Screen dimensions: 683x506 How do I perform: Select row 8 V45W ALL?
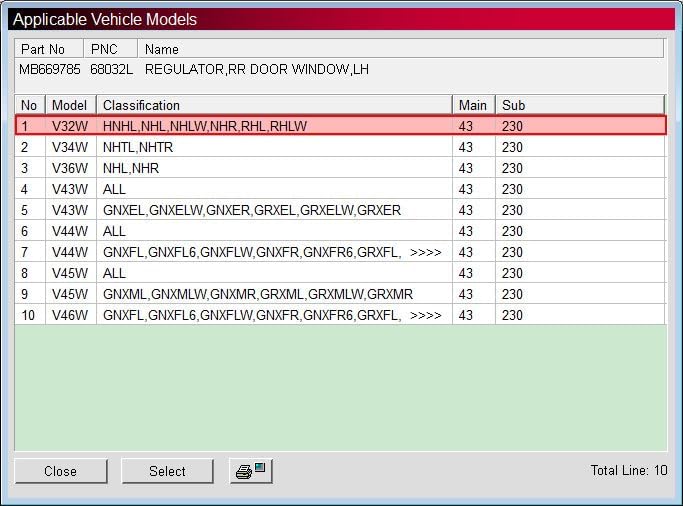(341, 273)
